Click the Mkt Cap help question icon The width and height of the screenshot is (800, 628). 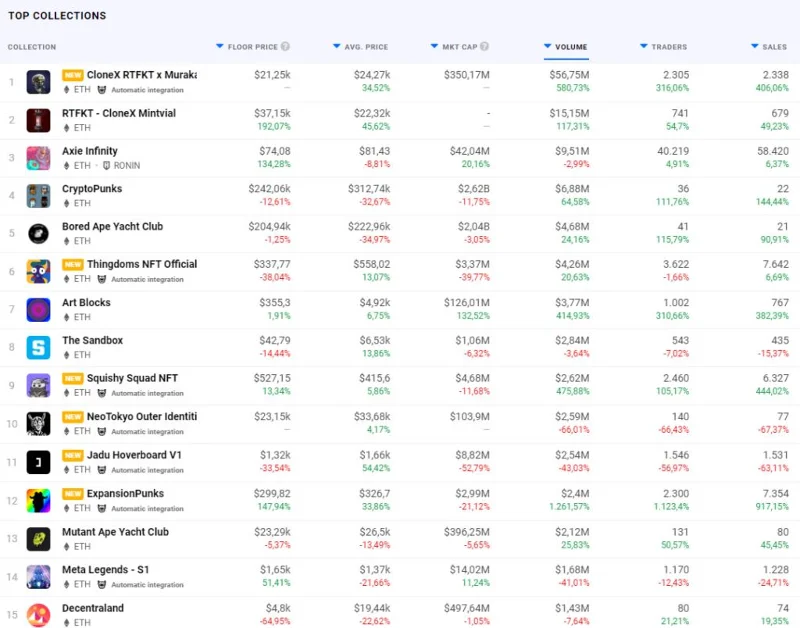click(484, 46)
